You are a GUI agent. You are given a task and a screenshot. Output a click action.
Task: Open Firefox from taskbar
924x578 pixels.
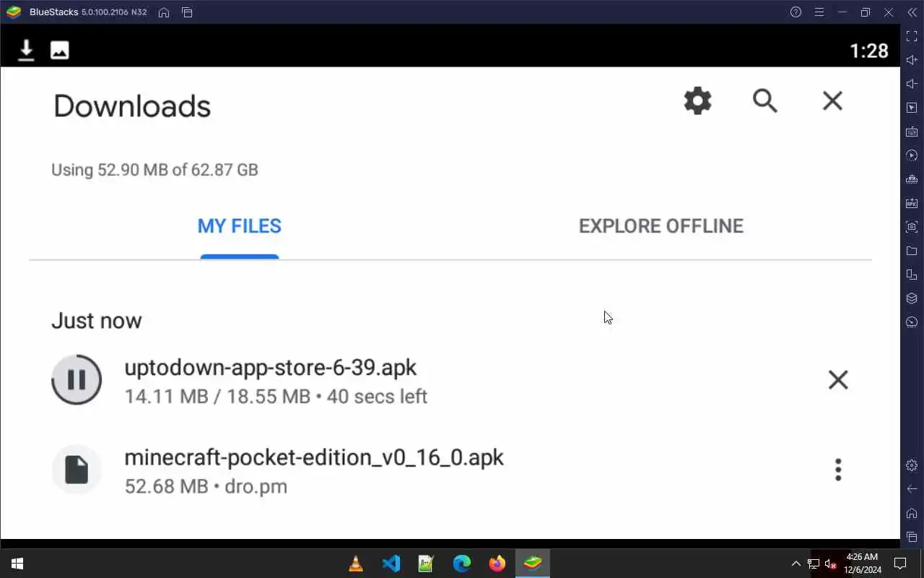point(497,564)
